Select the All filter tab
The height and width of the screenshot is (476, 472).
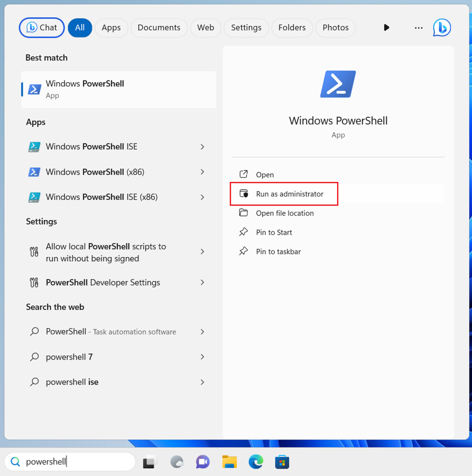(x=80, y=28)
